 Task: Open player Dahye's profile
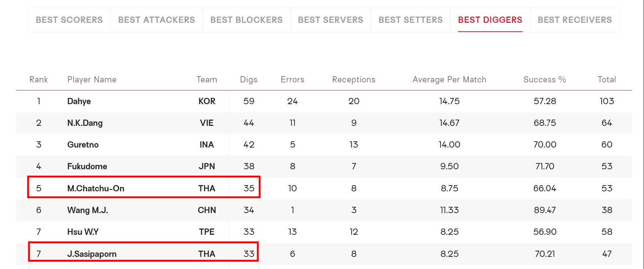click(x=79, y=101)
